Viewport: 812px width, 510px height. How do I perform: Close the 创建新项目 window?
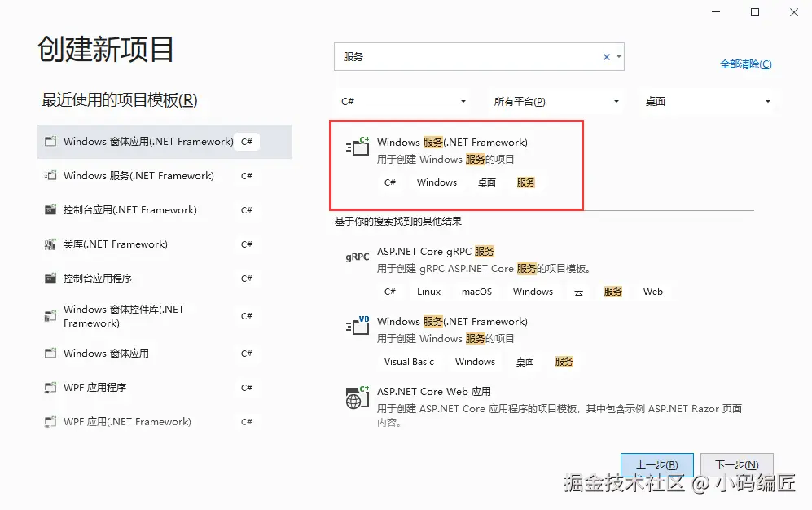click(x=794, y=12)
